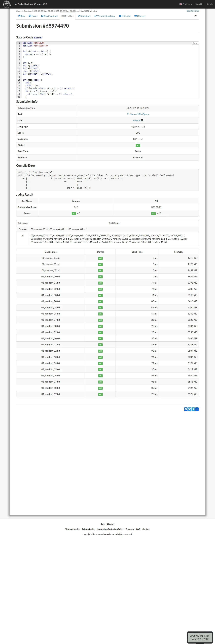The width and height of the screenshot is (215, 644).
Task: Open the Rule footer link
Action: [102, 524]
